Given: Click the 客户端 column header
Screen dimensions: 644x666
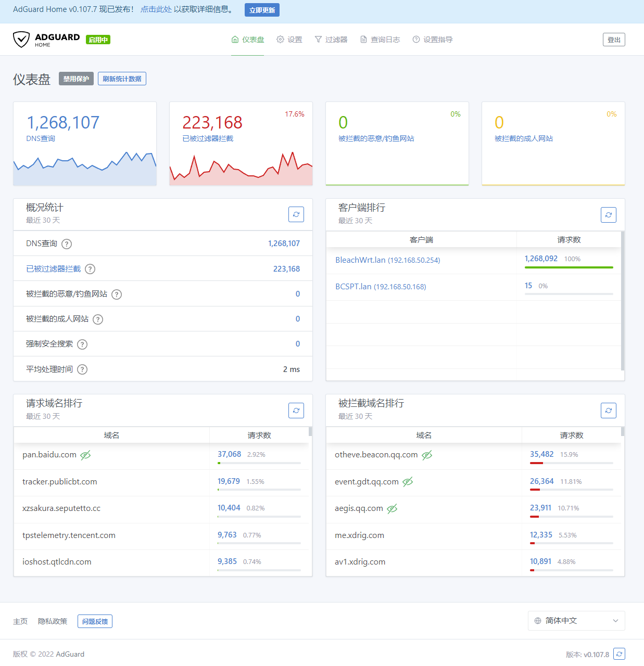Looking at the screenshot, I should pos(422,240).
